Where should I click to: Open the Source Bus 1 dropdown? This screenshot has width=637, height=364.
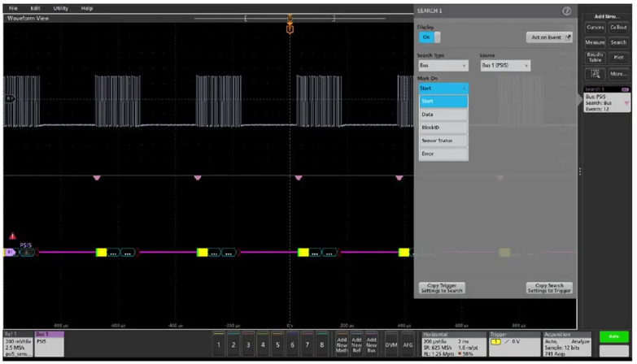coord(505,65)
